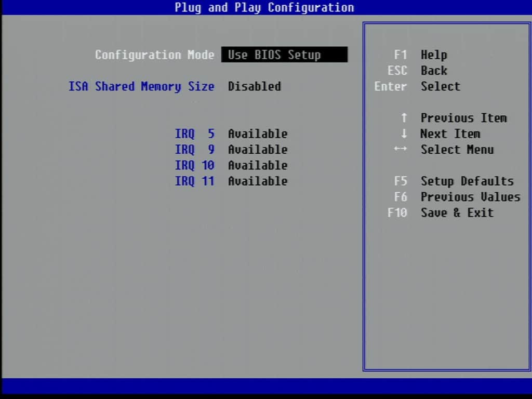Click the up arrow Previous Item icon
The height and width of the screenshot is (399, 532).
tap(404, 118)
